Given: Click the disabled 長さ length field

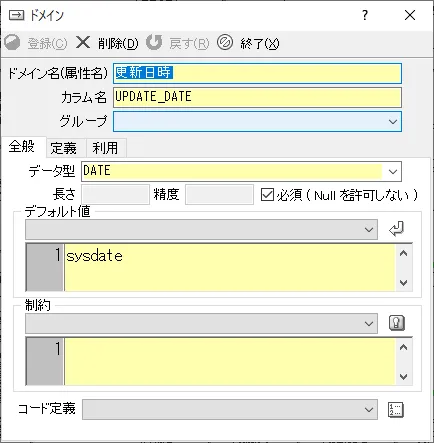Looking at the screenshot, I should point(115,195).
